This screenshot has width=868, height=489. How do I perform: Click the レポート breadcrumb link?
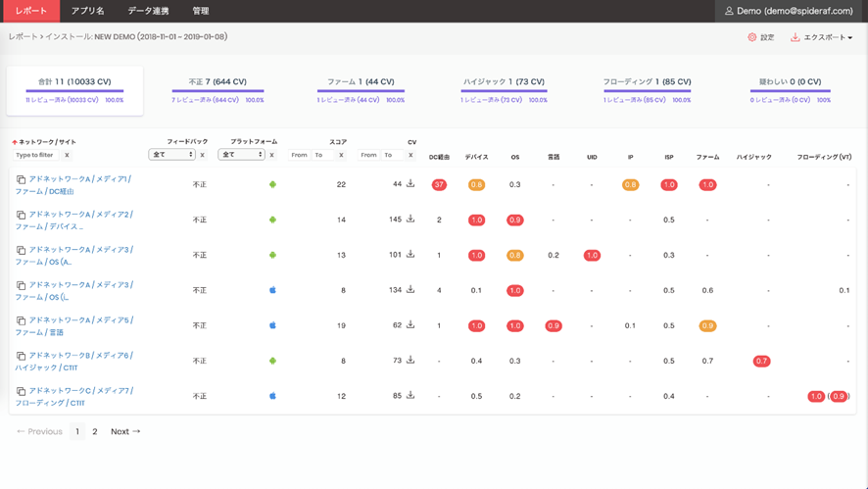[23, 36]
